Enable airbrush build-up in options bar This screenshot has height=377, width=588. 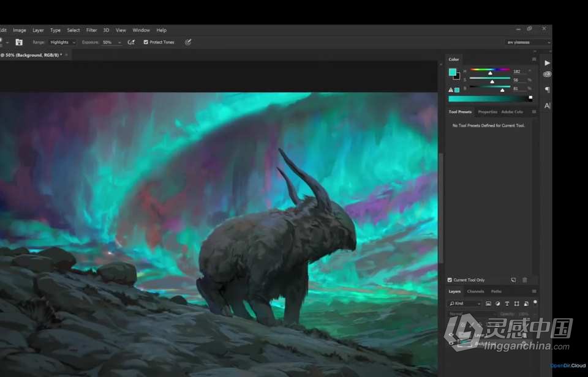(x=131, y=42)
